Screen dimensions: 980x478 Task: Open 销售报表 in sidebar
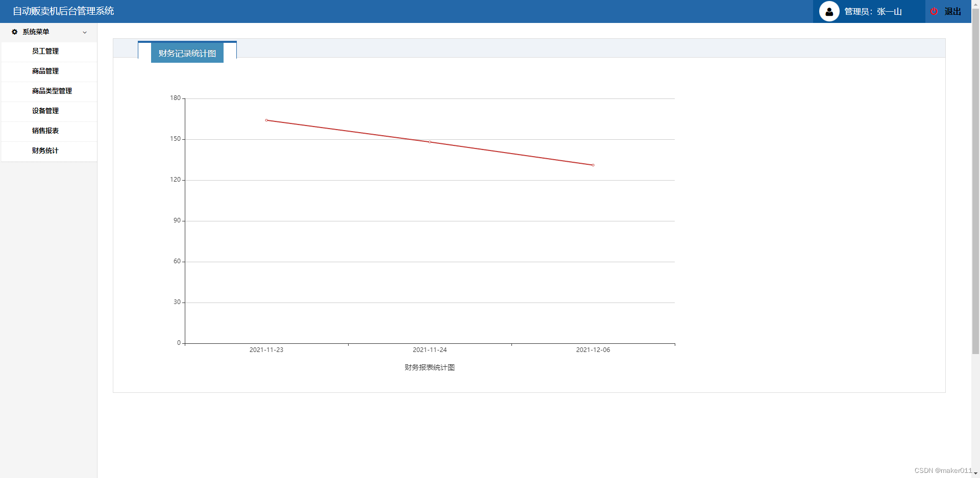tap(49, 131)
